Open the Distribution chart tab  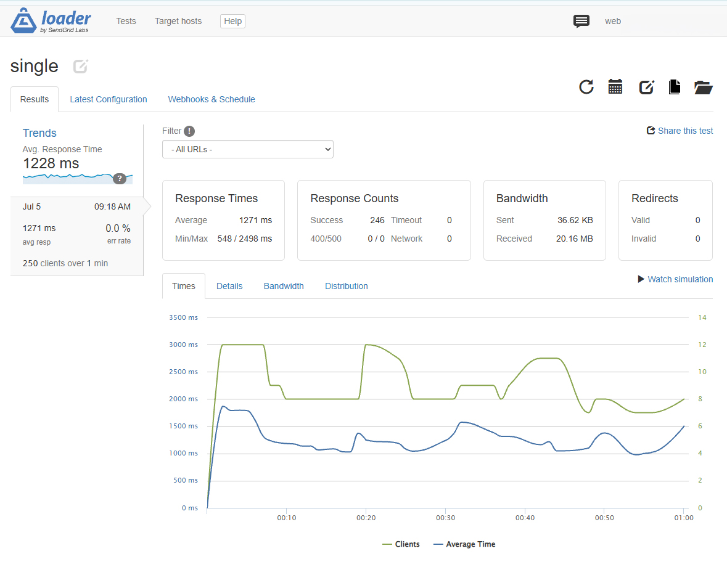[x=347, y=286]
